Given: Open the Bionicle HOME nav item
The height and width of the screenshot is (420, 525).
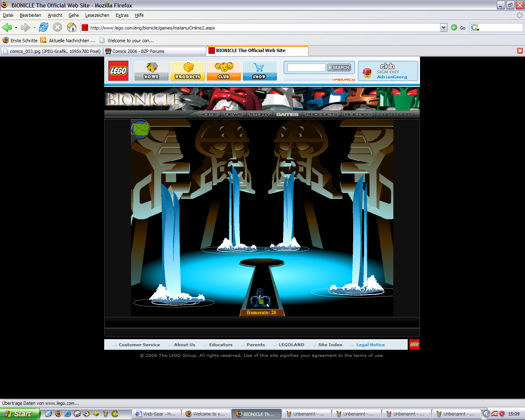Looking at the screenshot, I should pyautogui.click(x=208, y=114).
